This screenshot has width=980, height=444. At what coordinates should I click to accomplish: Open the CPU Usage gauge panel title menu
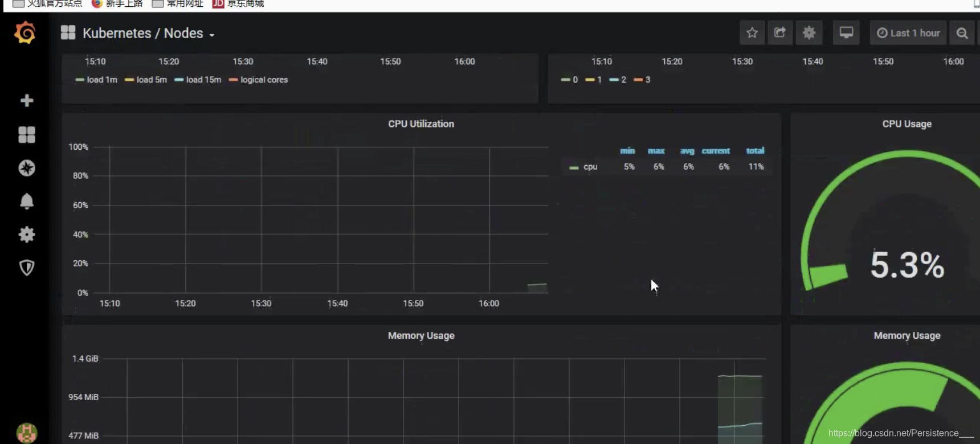[x=907, y=124]
